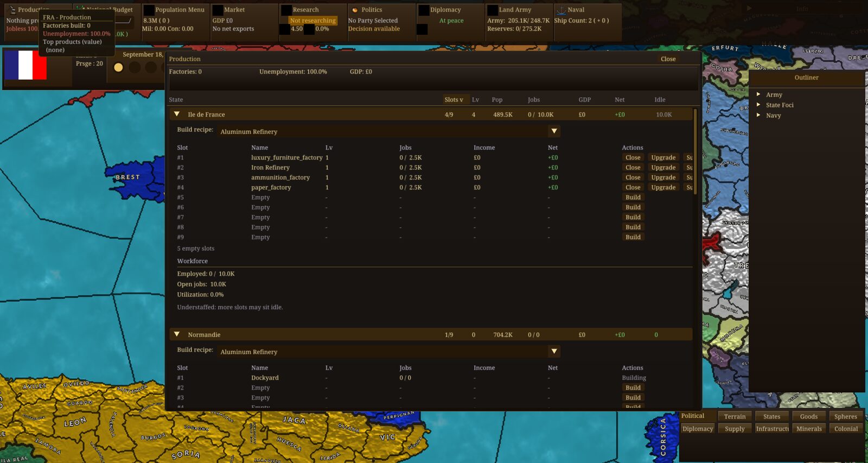This screenshot has width=868, height=463.
Task: Click the State column header
Action: tap(176, 99)
